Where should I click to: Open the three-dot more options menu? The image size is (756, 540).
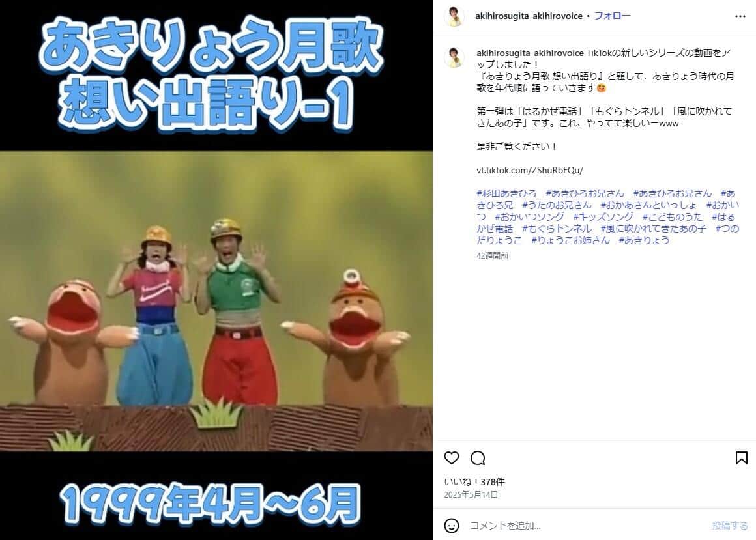740,16
